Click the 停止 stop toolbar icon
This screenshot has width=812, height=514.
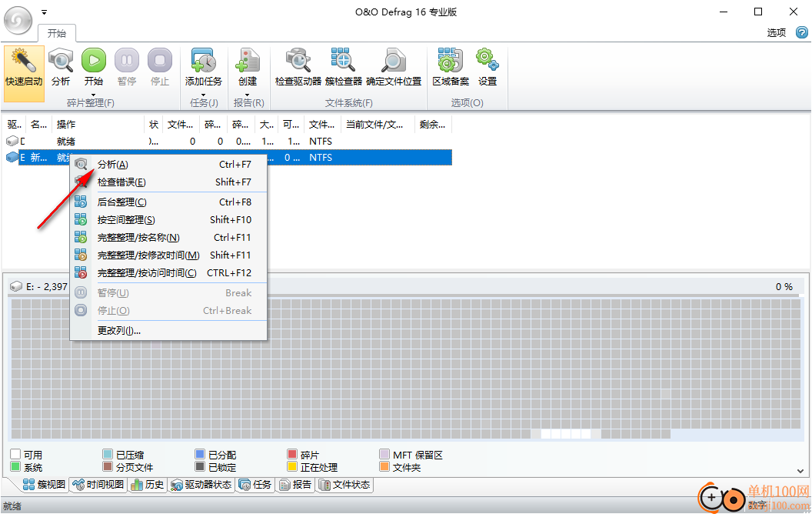pyautogui.click(x=160, y=61)
